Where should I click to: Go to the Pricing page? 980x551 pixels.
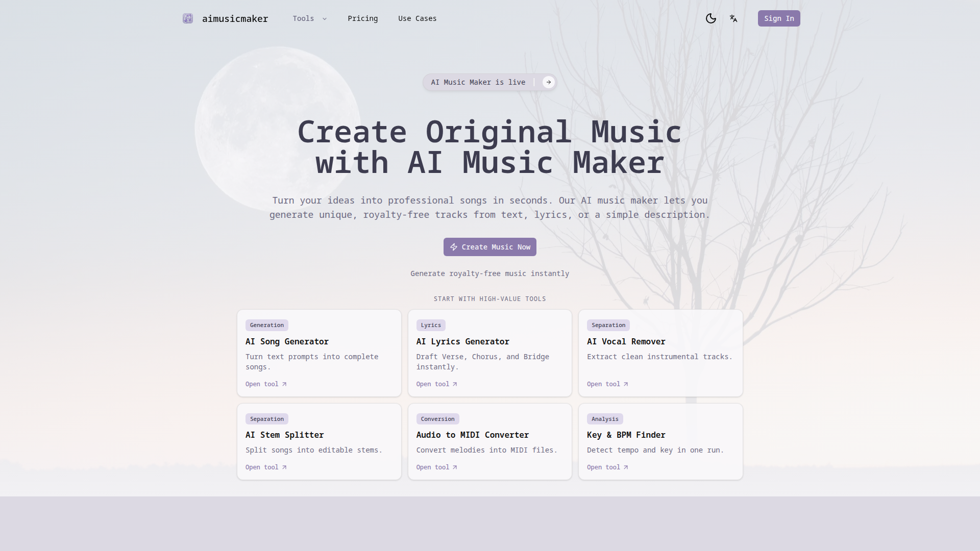click(x=362, y=18)
